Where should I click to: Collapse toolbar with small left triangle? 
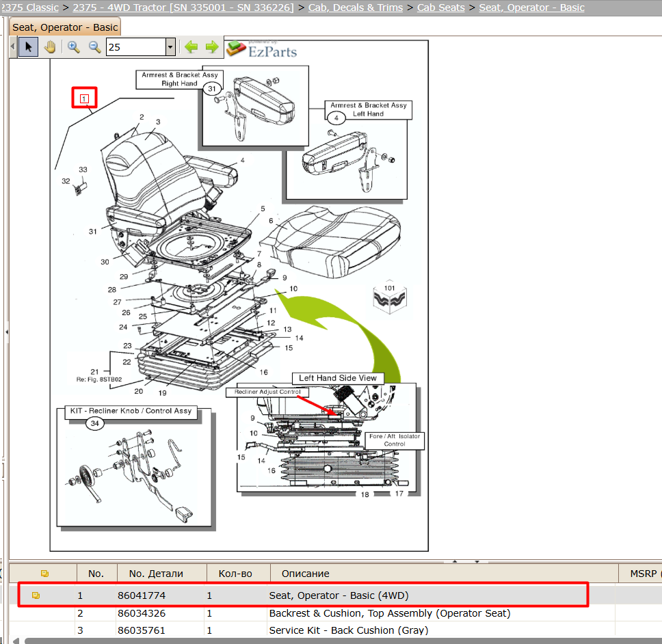pos(13,47)
